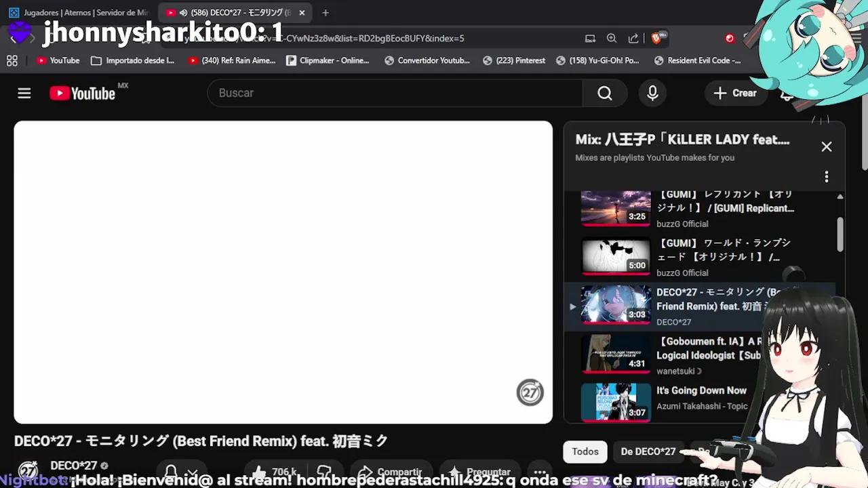Click the video title DECO*27 モニタリング
Viewport: 868px width, 488px height.
click(201, 441)
